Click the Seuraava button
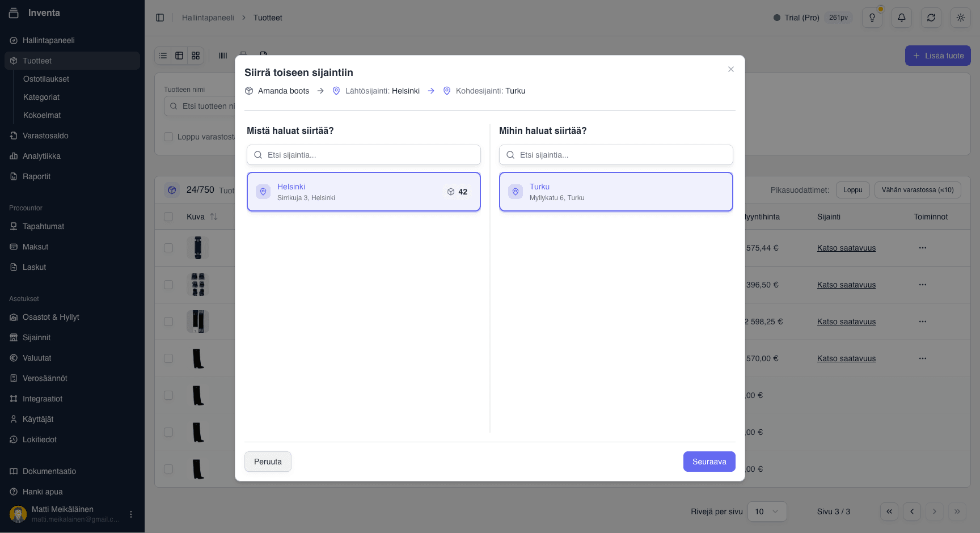Image resolution: width=980 pixels, height=533 pixels. [709, 462]
